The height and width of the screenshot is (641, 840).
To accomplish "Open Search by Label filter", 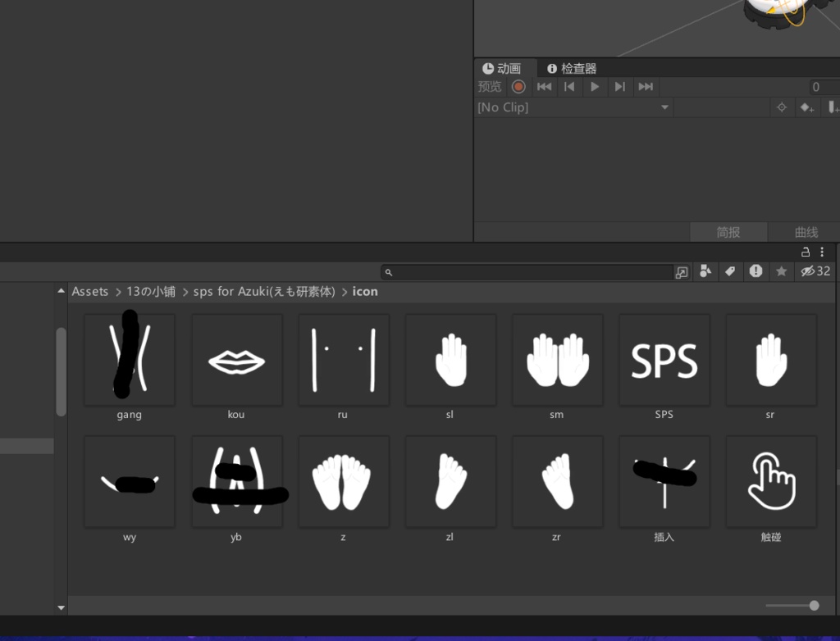I will coord(730,271).
